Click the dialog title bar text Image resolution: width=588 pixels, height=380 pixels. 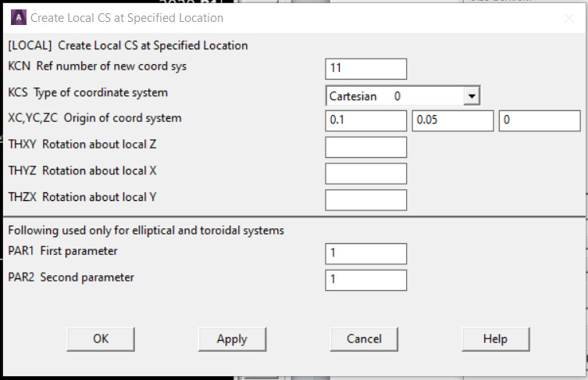[x=127, y=18]
